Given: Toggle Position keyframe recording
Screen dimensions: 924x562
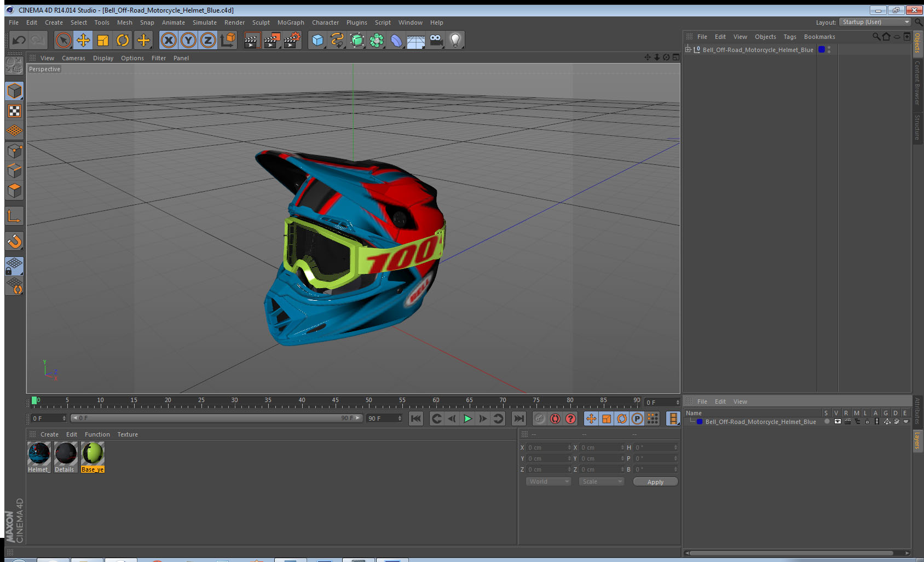Looking at the screenshot, I should point(591,418).
